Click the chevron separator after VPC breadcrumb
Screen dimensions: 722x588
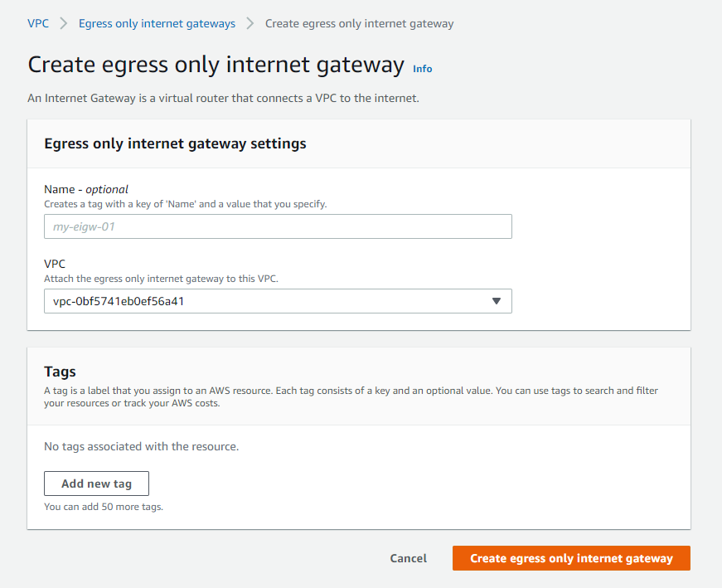[64, 23]
